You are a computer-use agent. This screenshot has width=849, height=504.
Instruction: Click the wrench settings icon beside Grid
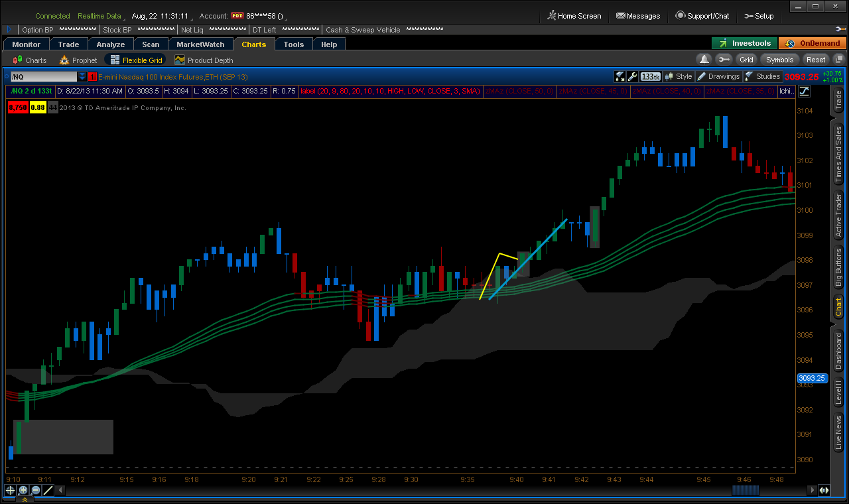[724, 60]
